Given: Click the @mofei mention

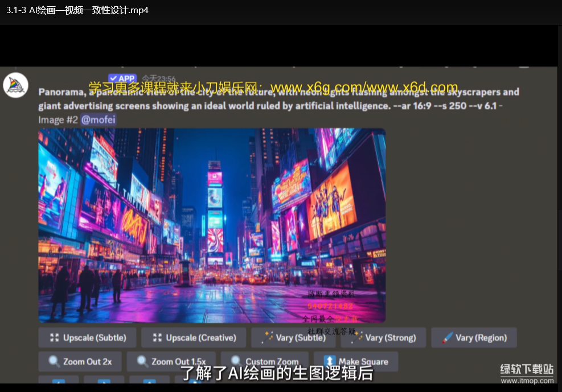Looking at the screenshot, I should (98, 119).
